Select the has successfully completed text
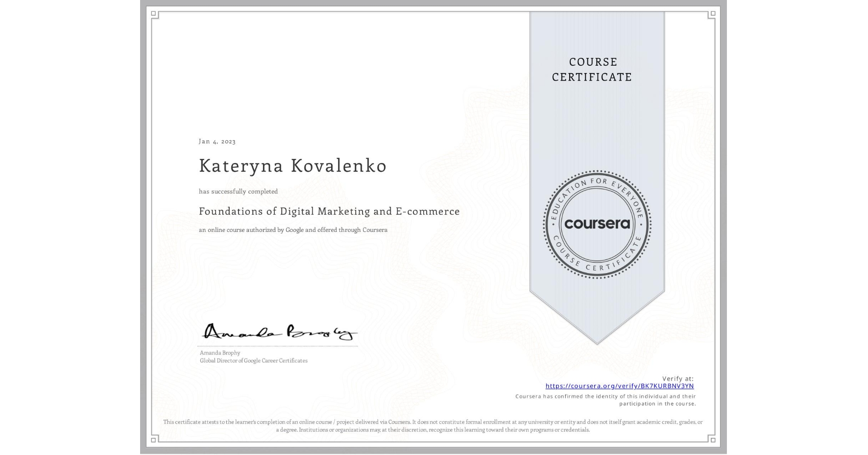The width and height of the screenshot is (868, 455). point(237,191)
